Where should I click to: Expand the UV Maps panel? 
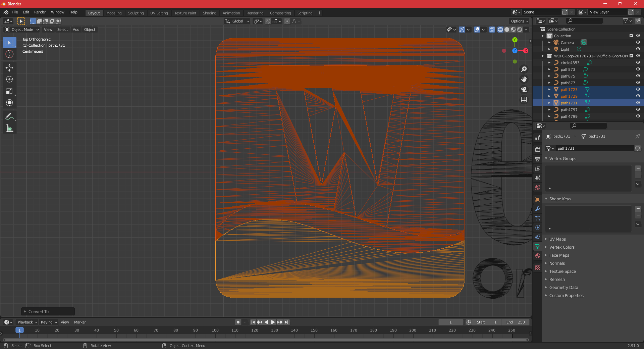557,239
